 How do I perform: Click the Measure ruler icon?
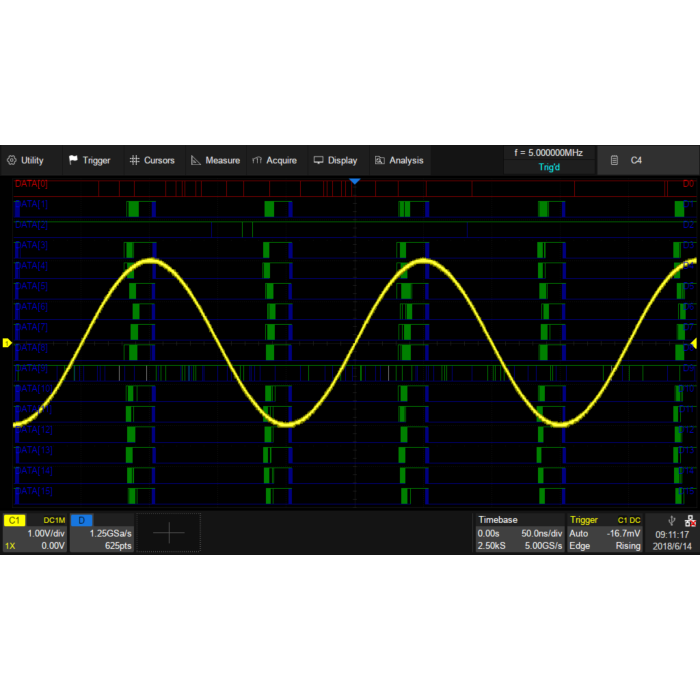(x=196, y=160)
